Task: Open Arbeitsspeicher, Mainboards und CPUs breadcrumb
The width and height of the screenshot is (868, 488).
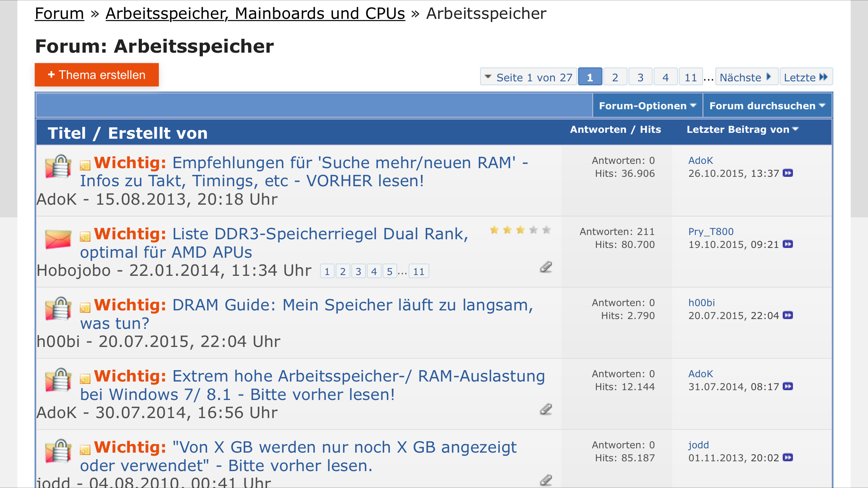Action: click(255, 13)
